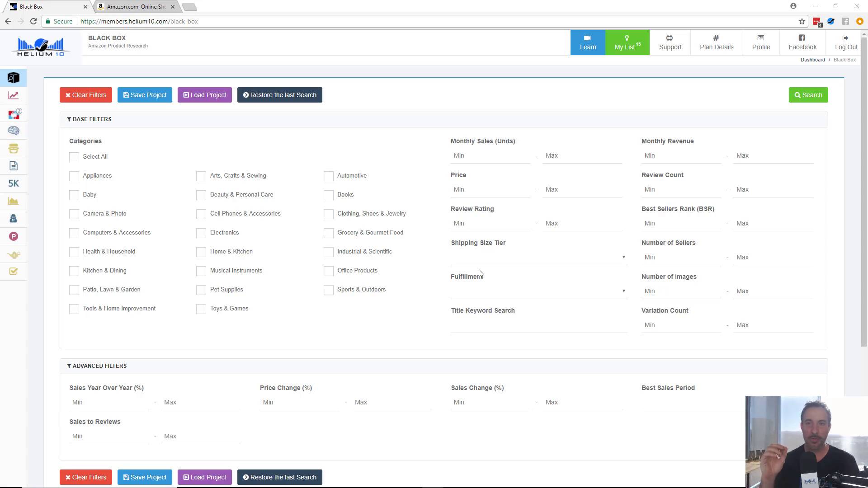
Task: Enable the Home & Kitchen category
Action: 201,252
